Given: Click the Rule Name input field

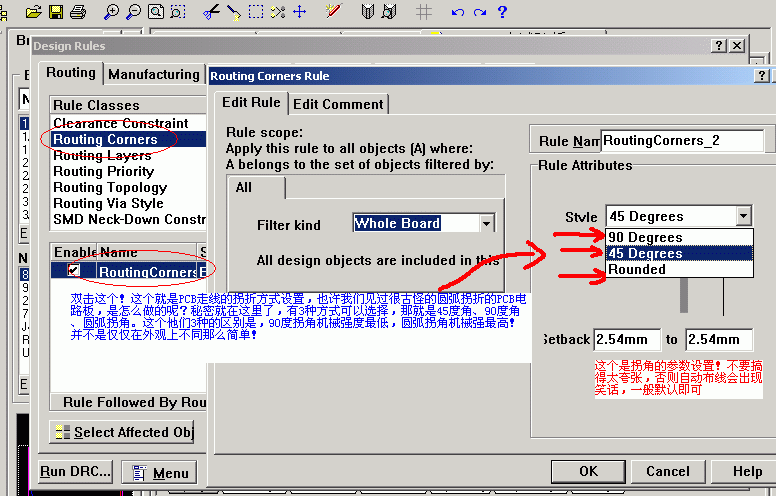Looking at the screenshot, I should click(x=680, y=141).
